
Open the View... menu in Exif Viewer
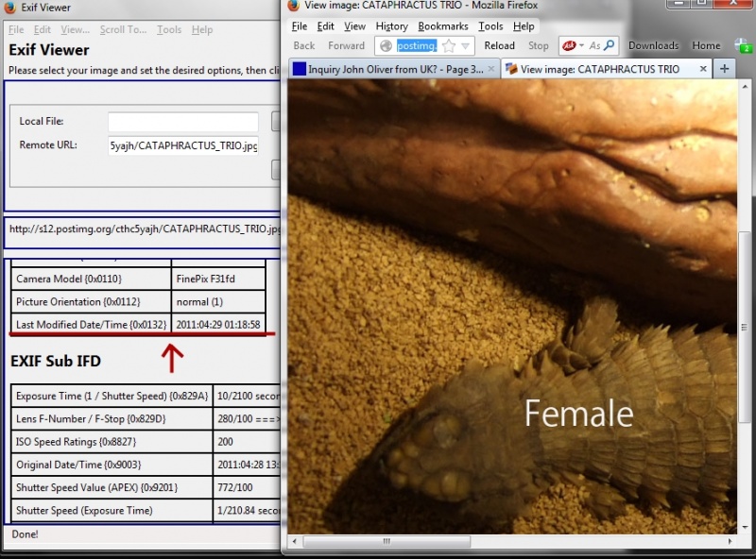click(76, 30)
